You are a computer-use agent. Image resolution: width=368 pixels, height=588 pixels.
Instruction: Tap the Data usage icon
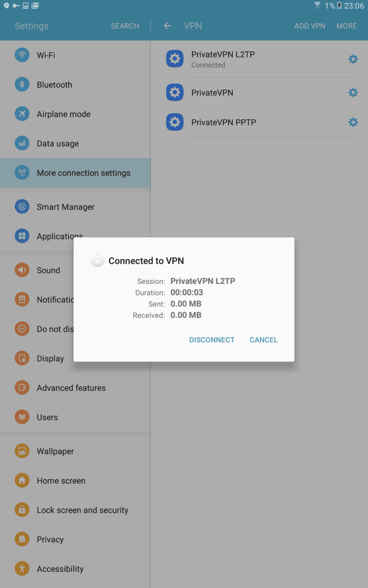(22, 143)
